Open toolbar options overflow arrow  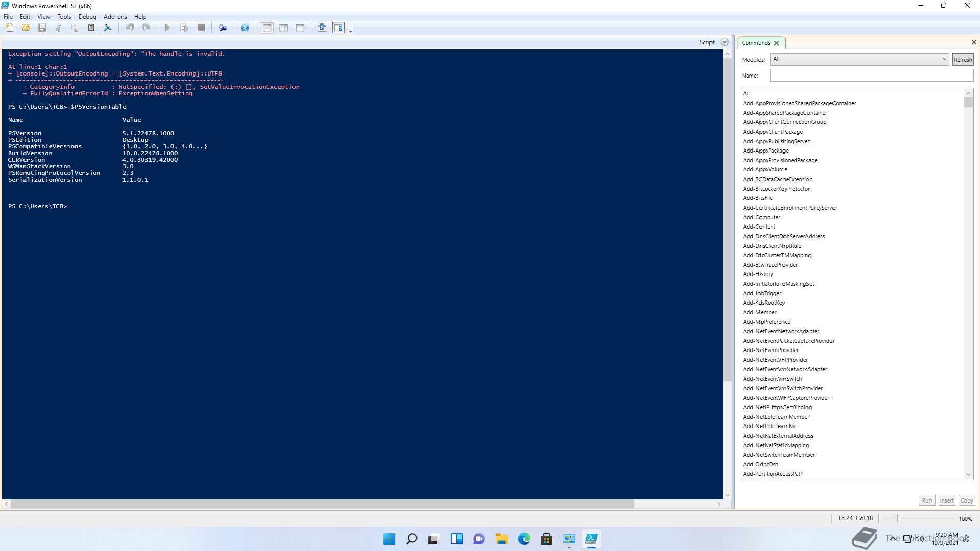click(350, 31)
